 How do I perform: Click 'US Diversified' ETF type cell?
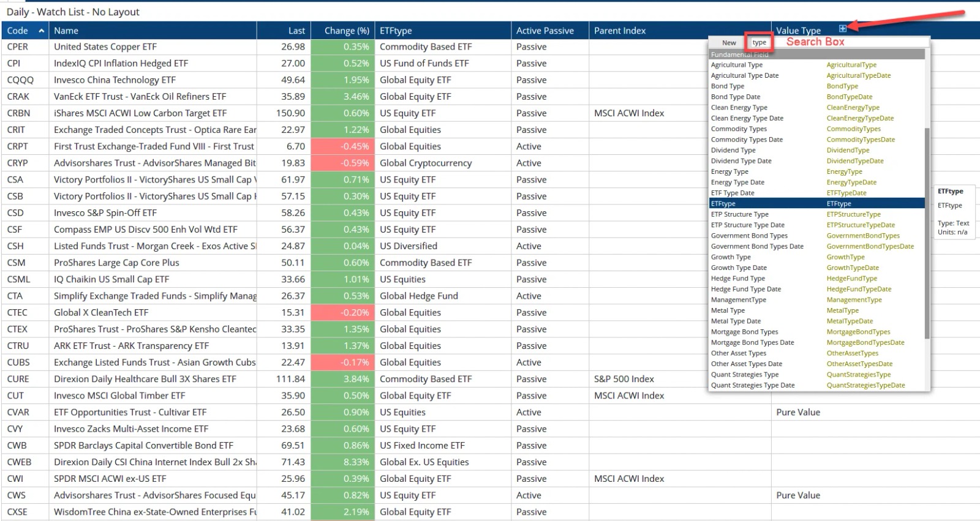pos(443,246)
